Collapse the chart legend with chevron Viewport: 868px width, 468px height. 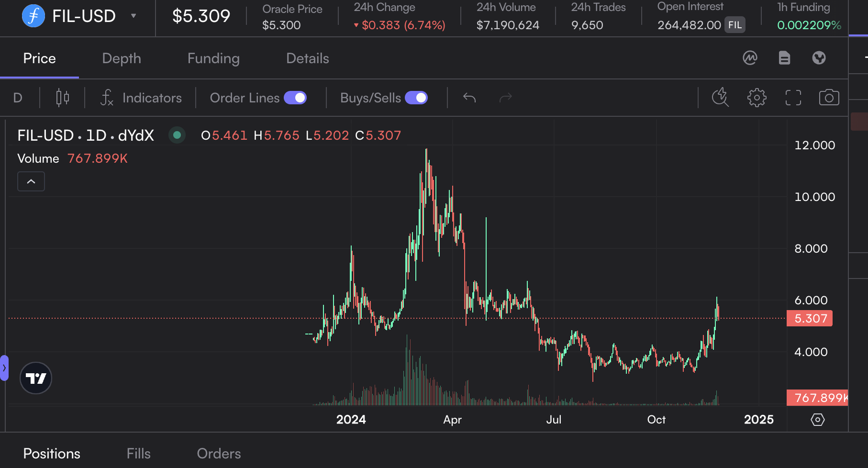(31, 181)
